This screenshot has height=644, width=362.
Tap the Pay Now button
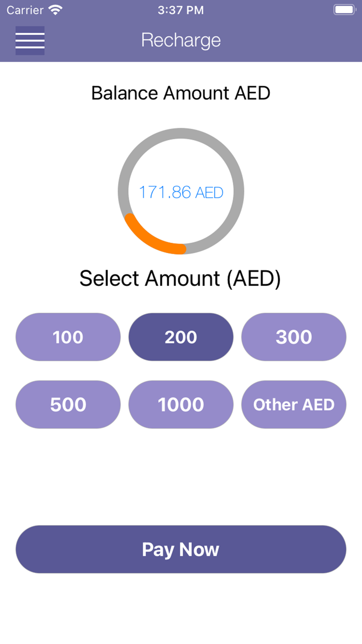click(x=180, y=549)
